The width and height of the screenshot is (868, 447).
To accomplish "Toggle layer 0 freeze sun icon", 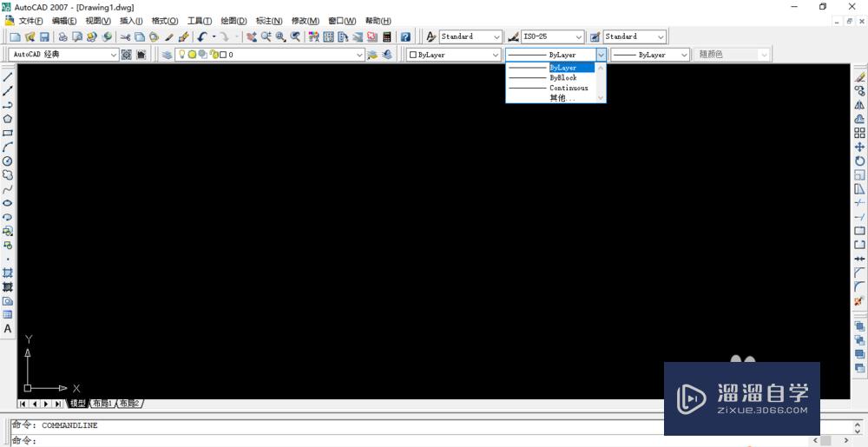I will 192,55.
